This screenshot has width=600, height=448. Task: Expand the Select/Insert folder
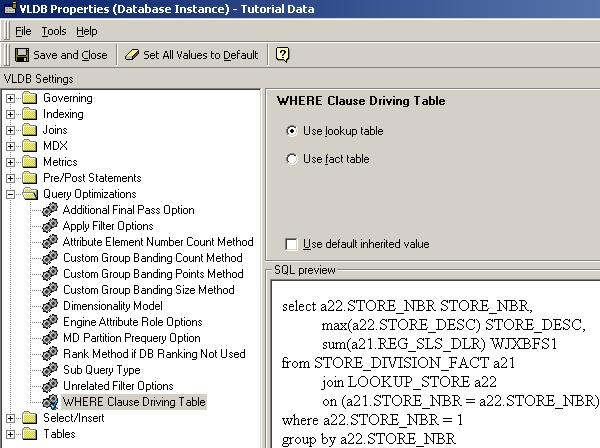pos(10,418)
